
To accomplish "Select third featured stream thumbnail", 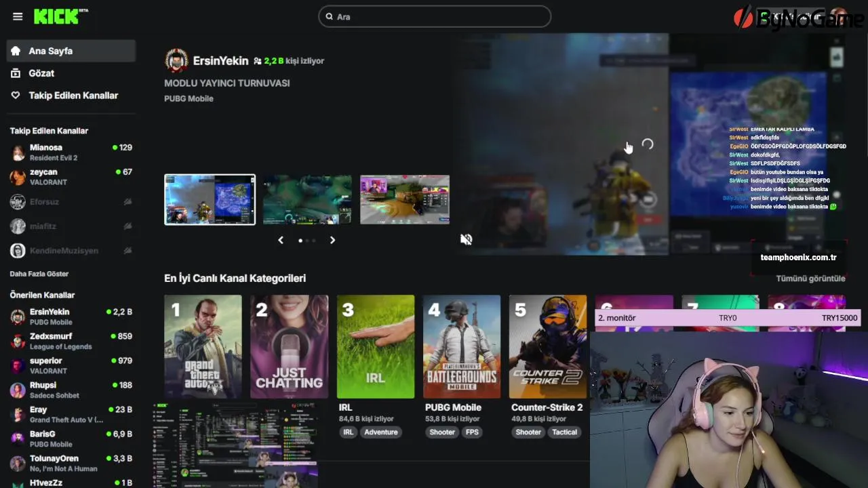I will [x=405, y=199].
